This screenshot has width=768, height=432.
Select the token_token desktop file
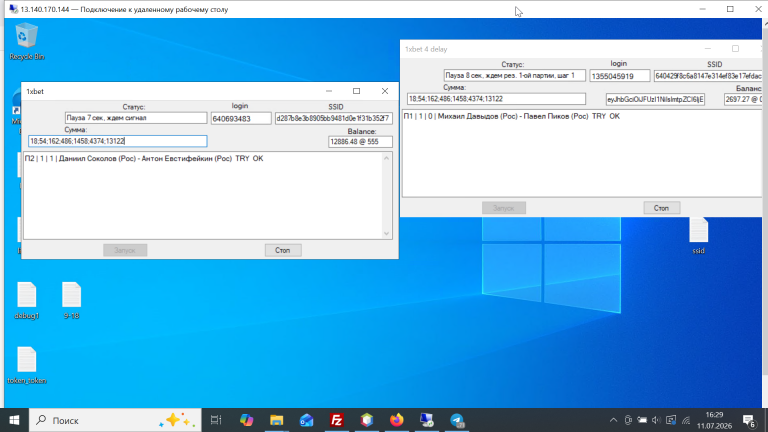pos(27,365)
